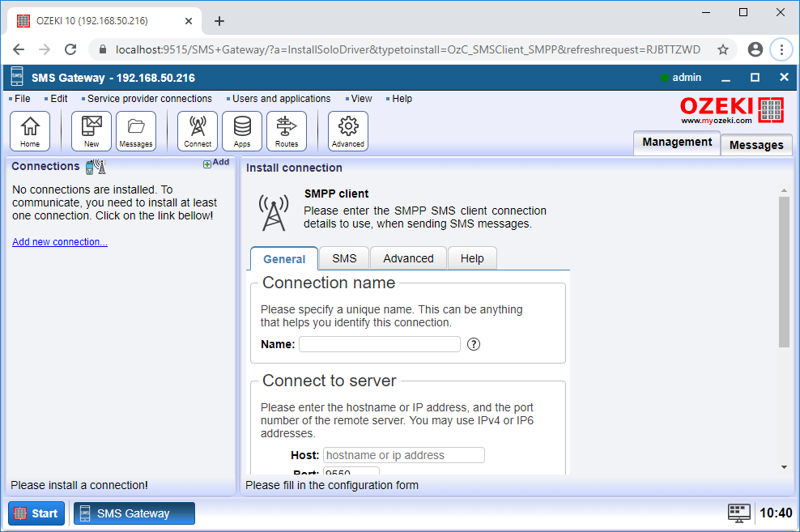Viewport: 800px width, 532px height.
Task: Click the browser address bar
Action: (x=407, y=49)
